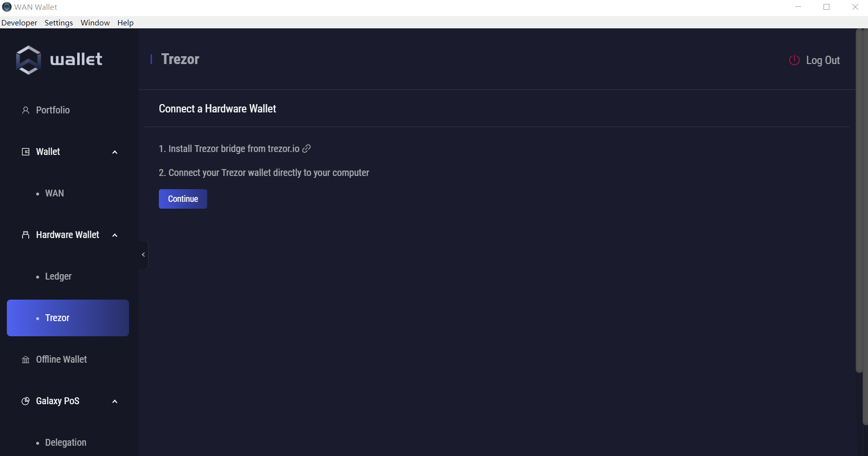Click the Hardware Wallet label in sidebar
Image resolution: width=868 pixels, height=456 pixels.
(x=67, y=235)
